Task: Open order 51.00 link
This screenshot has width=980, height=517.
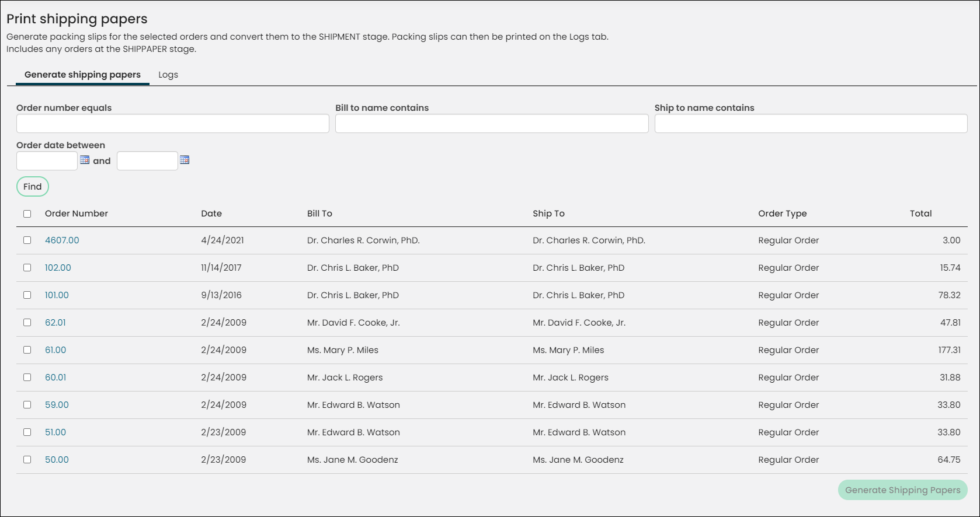Action: coord(55,432)
